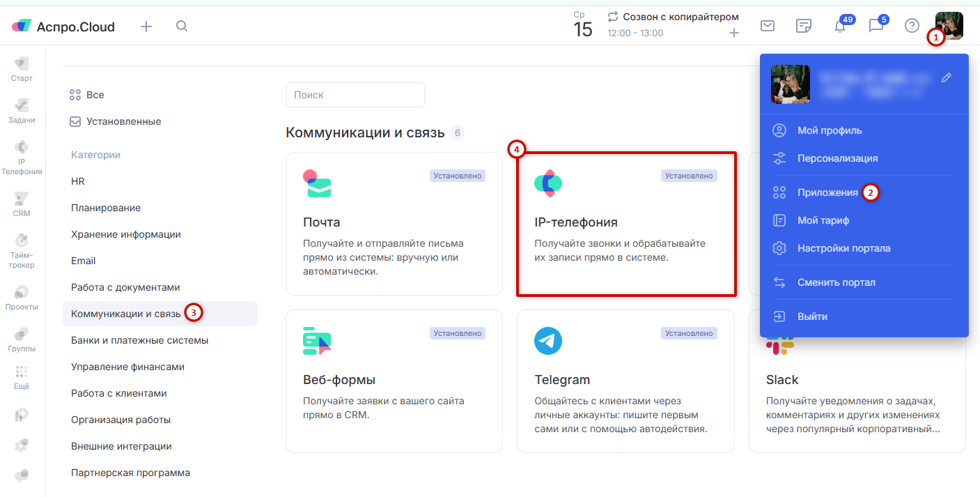Open the help question mark icon
This screenshot has height=497, width=980.
tap(912, 26)
